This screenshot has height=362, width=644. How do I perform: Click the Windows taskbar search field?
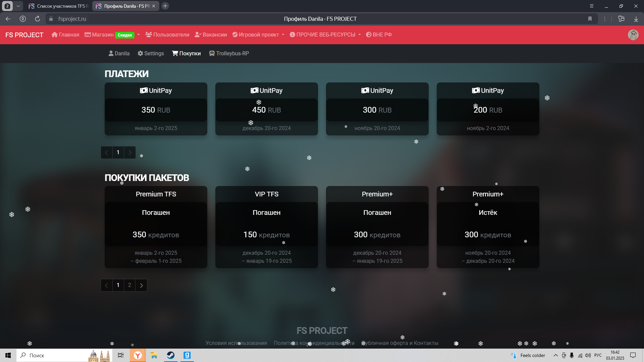pos(54,355)
